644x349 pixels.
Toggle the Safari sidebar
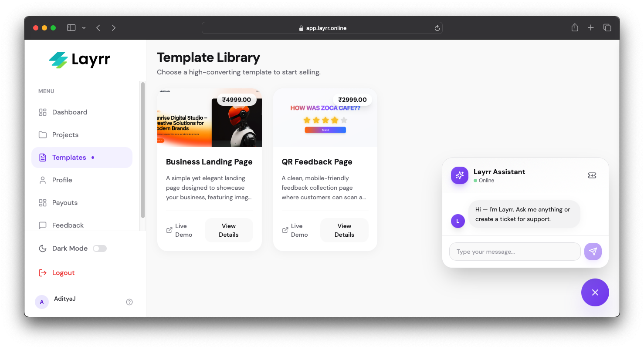[71, 27]
